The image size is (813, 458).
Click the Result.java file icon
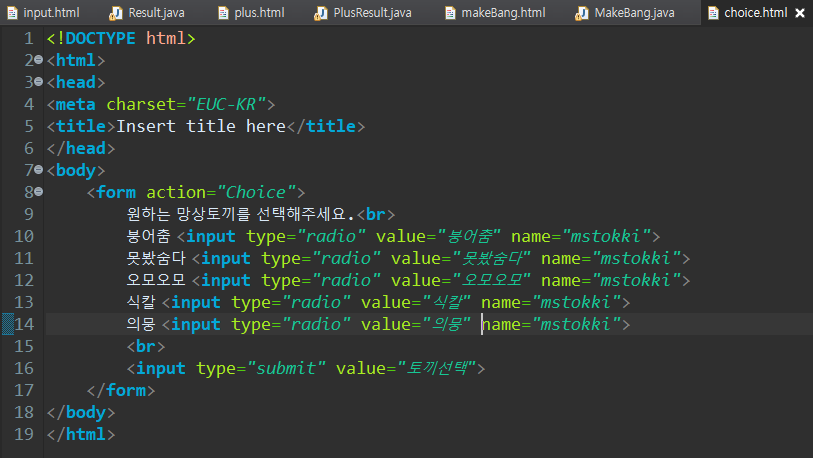click(x=115, y=13)
